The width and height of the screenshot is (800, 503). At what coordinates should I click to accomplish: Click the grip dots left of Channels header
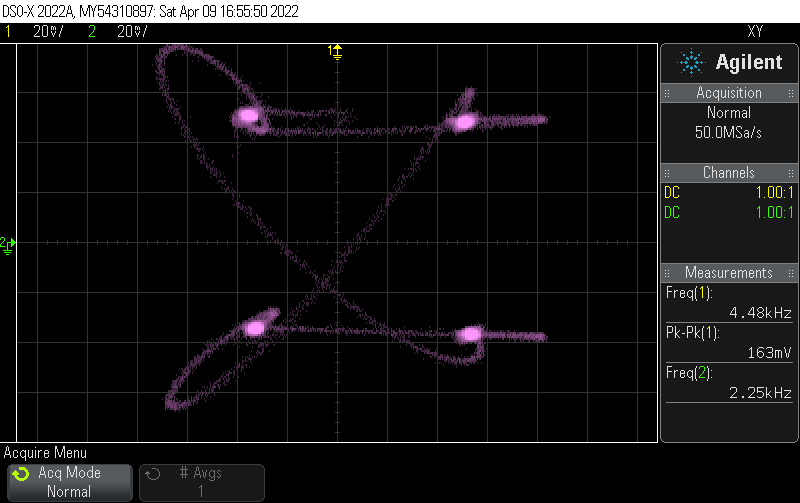pos(667,173)
